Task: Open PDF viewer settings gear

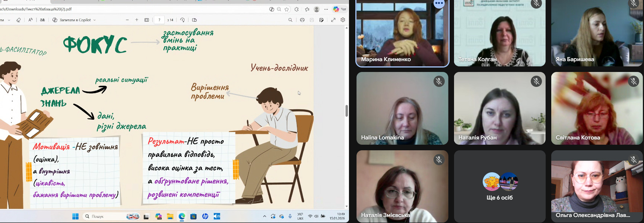Action: tap(343, 20)
